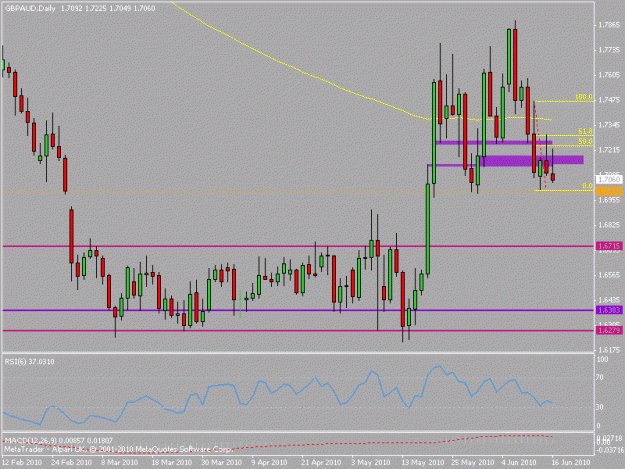Image resolution: width=625 pixels, height=469 pixels.
Task: Click the 1.7345 price axis label
Action: 609,125
